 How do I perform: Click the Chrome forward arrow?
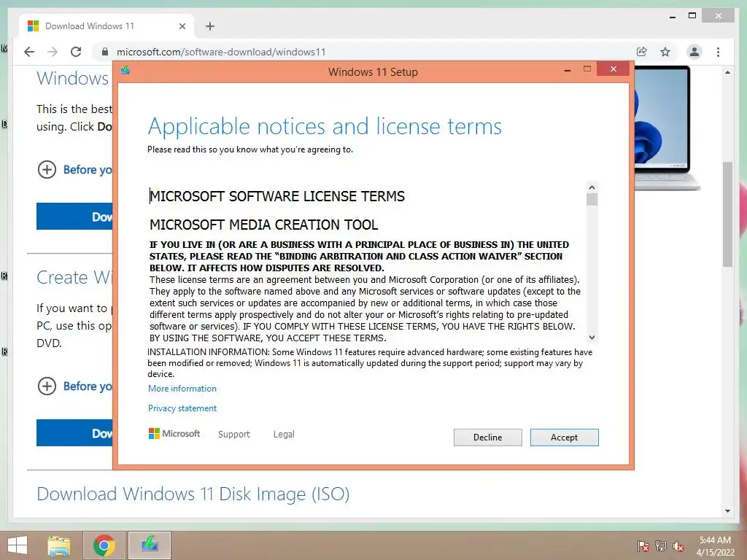click(53, 52)
